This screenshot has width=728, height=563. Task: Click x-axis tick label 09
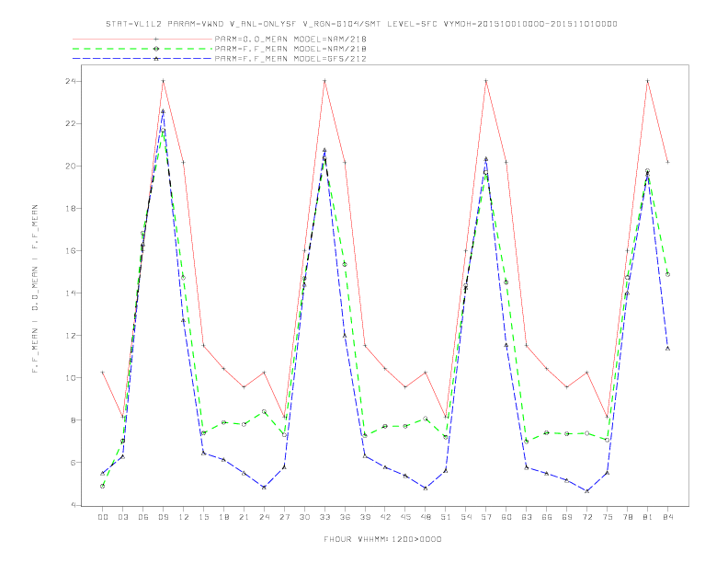163,517
